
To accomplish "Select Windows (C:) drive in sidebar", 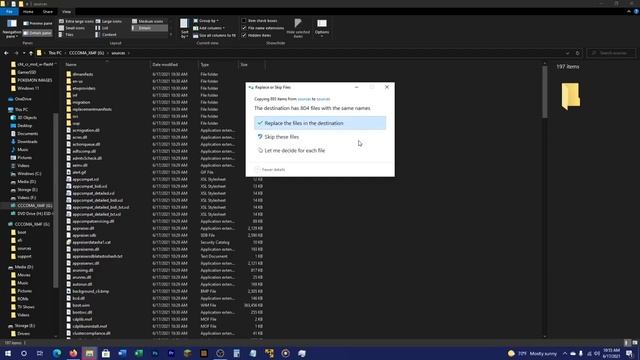I will 29,173.
